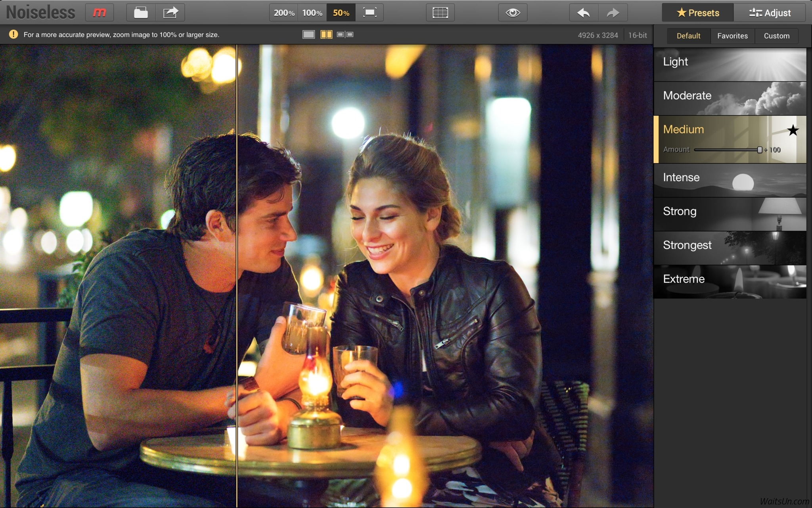The image size is (812, 508).
Task: Set zoom to 100%
Action: pyautogui.click(x=312, y=13)
